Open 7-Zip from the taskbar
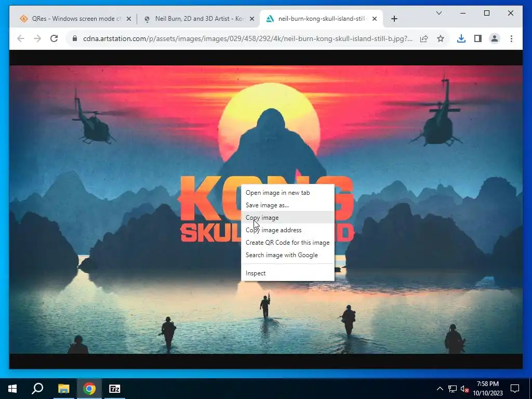Viewport: 532px width, 399px height. [x=115, y=389]
